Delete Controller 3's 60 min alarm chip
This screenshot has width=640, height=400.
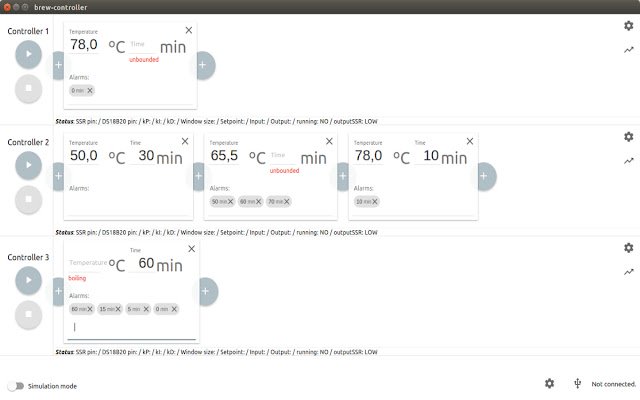tap(90, 309)
